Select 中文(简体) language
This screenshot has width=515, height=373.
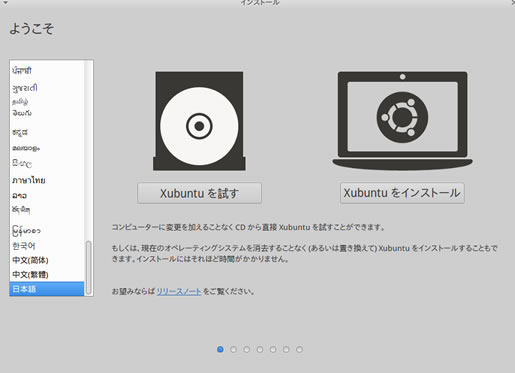click(47, 260)
